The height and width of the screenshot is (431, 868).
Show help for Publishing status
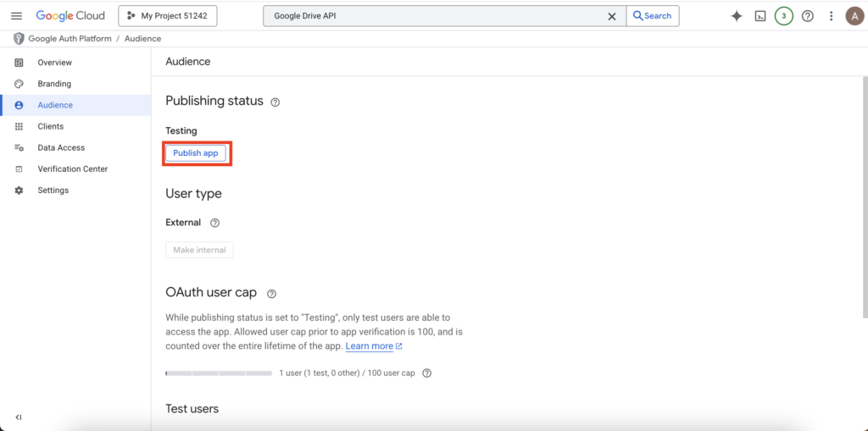pos(275,102)
